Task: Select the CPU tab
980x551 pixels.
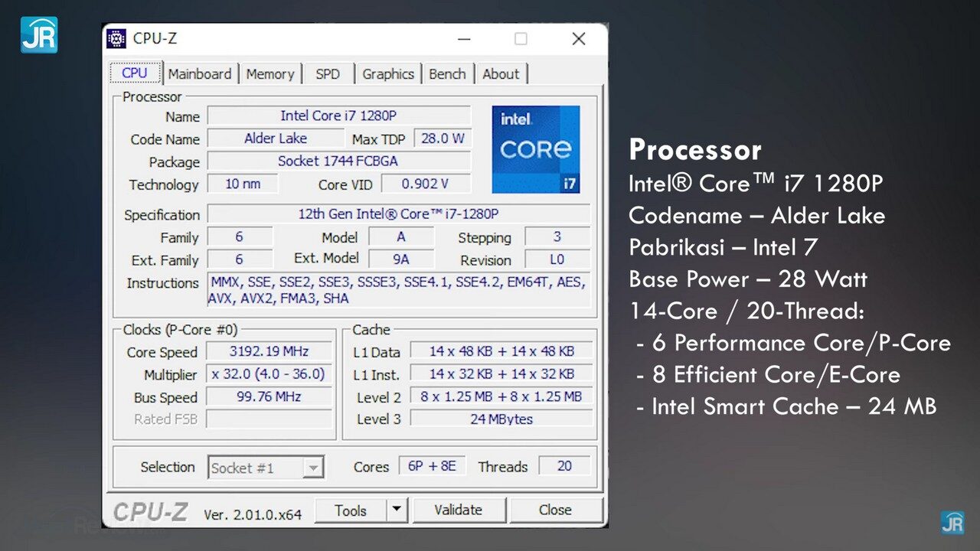Action: click(135, 73)
